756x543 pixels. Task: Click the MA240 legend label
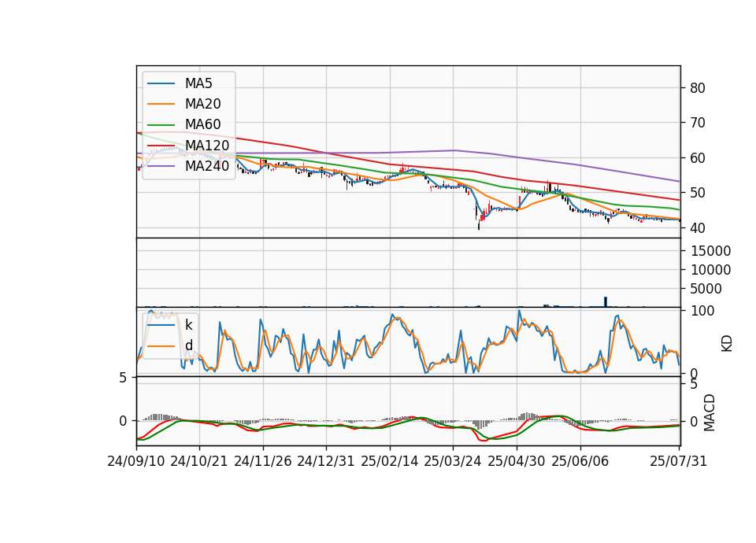point(207,166)
